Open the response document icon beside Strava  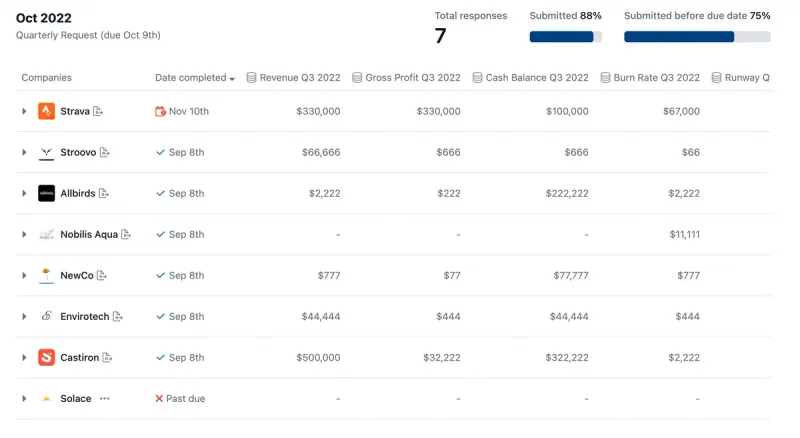[x=98, y=111]
